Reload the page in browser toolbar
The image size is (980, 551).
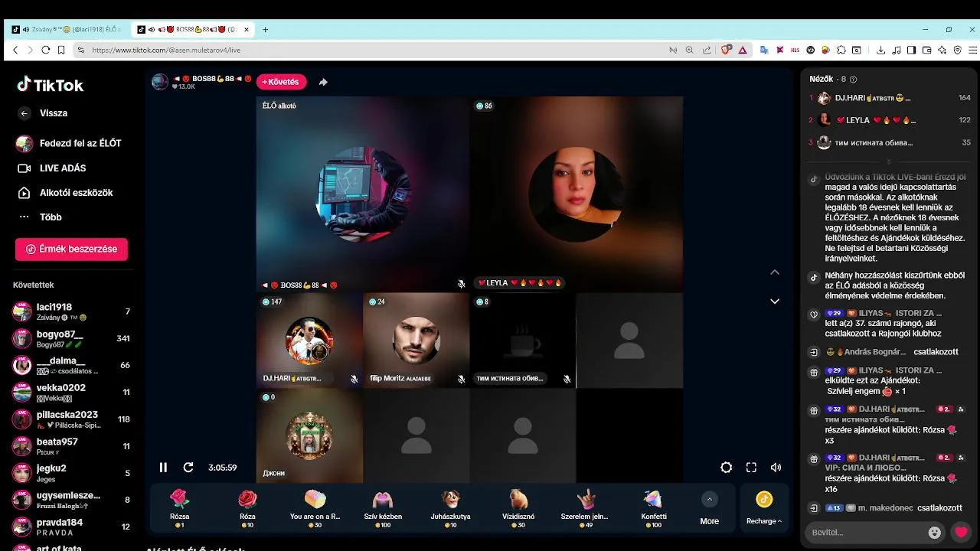point(46,50)
